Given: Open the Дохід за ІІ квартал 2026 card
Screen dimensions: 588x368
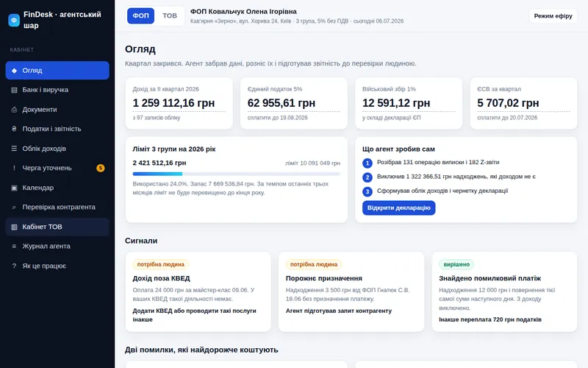Looking at the screenshot, I should [x=179, y=103].
